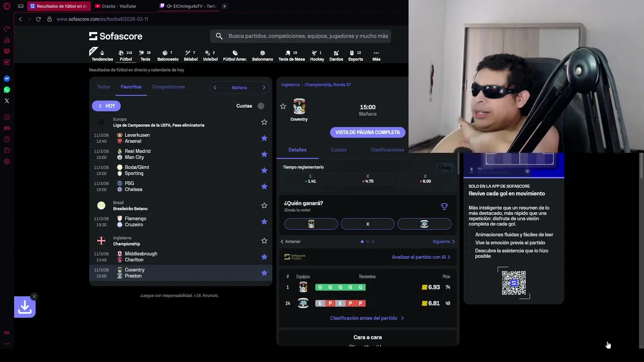Open the Tenis de Mesa category
Screen dimensions: 644x362
tap(291, 56)
